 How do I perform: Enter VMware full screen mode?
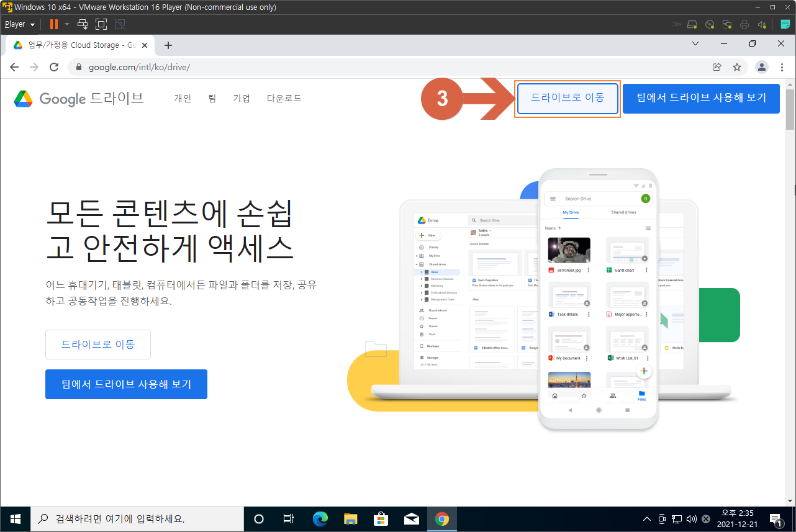[101, 24]
